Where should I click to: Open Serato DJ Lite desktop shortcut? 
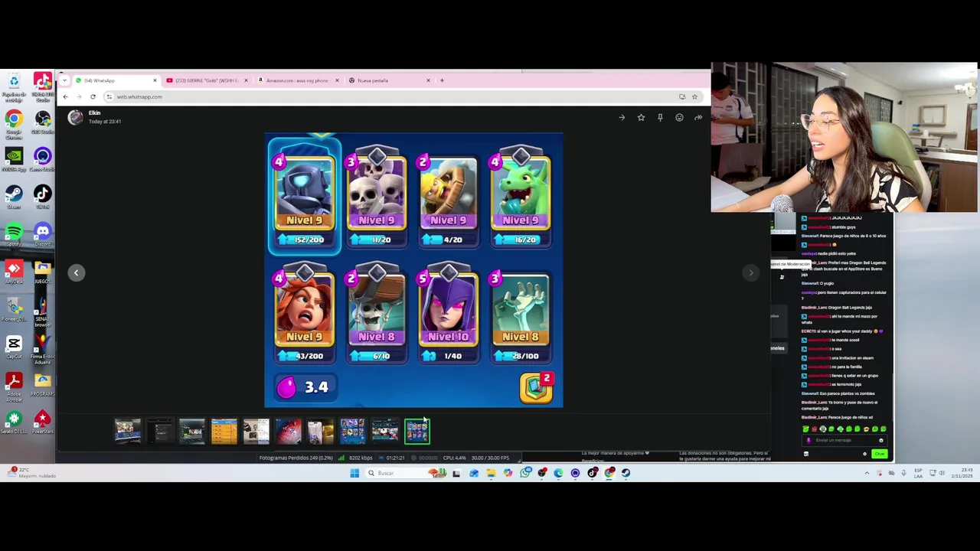pos(14,422)
